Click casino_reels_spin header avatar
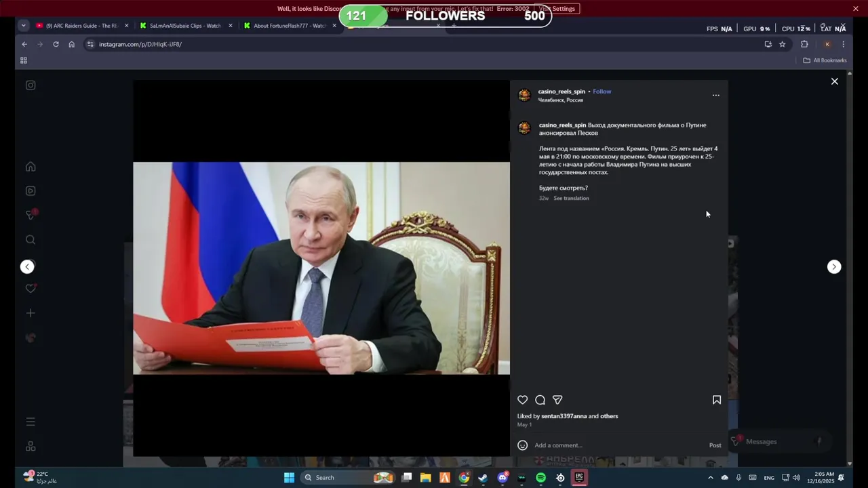The height and width of the screenshot is (488, 868). point(524,95)
